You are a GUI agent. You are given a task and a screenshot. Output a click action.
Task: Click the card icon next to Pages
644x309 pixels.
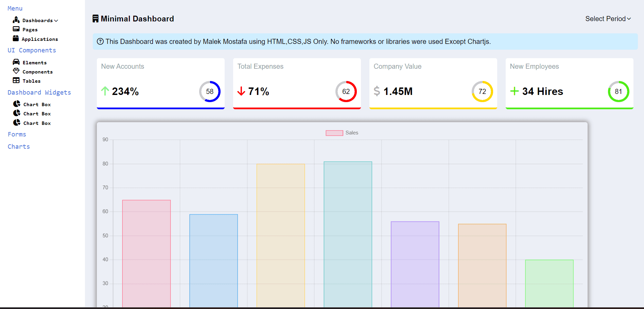tap(16, 29)
